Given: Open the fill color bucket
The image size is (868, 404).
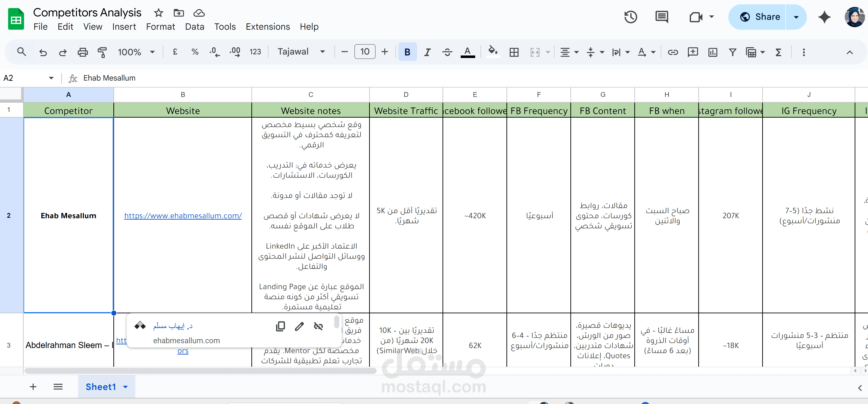Looking at the screenshot, I should point(493,52).
